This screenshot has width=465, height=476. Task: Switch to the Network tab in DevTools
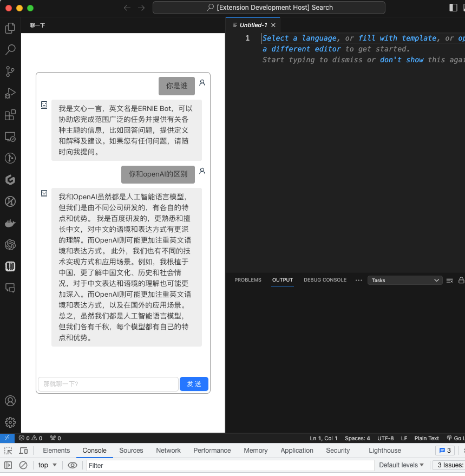point(168,451)
